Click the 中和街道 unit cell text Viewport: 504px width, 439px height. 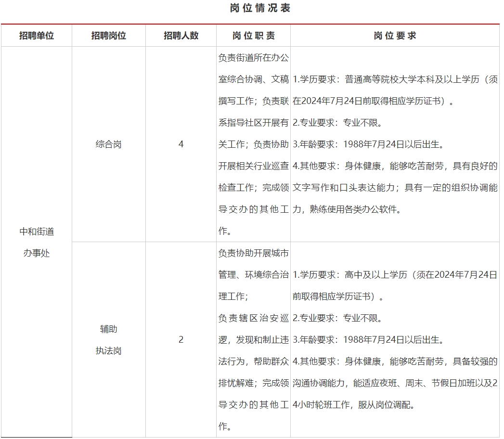pos(37,232)
